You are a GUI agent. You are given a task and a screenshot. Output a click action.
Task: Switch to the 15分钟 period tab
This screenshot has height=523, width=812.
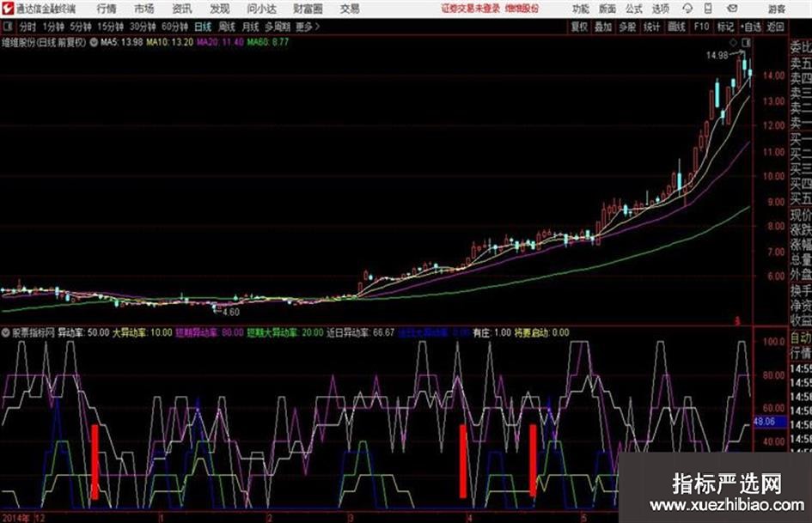click(110, 27)
